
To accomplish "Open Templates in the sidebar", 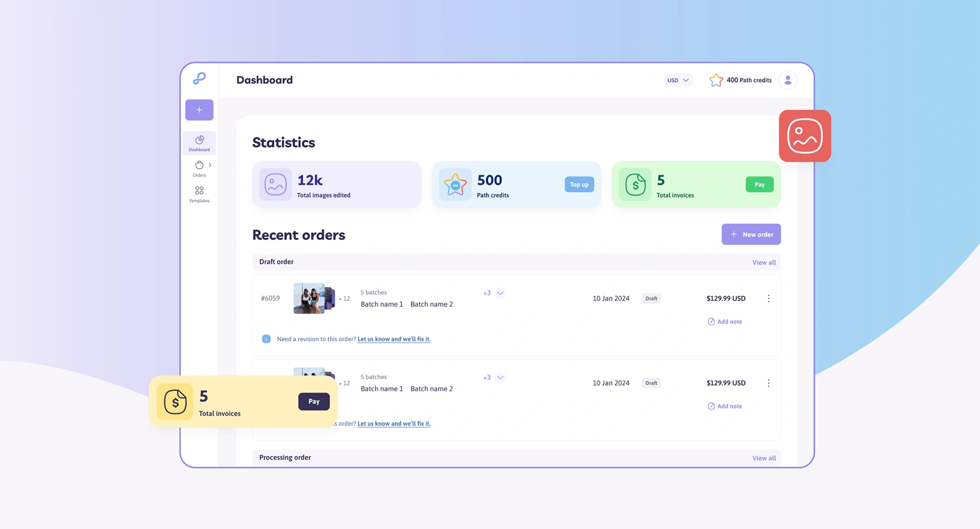I will pos(199,194).
